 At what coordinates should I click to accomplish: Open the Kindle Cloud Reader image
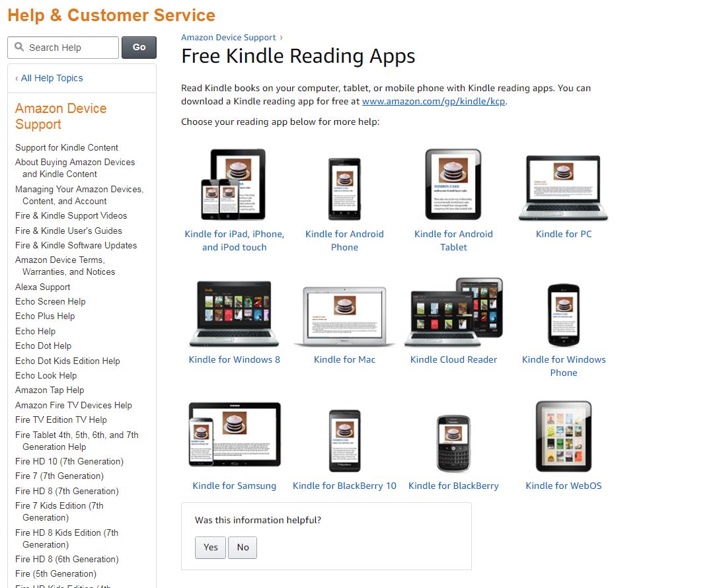pyautogui.click(x=453, y=312)
